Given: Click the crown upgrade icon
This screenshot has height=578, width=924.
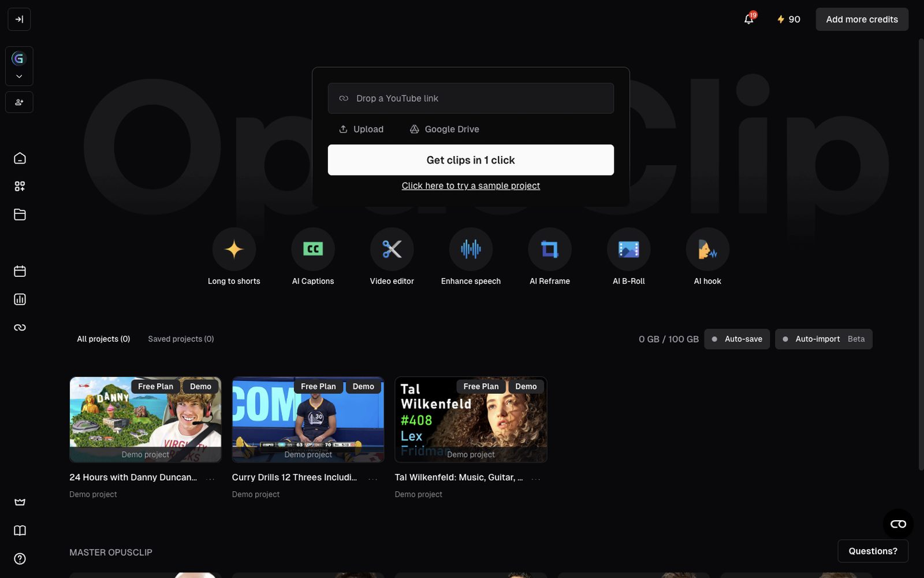Looking at the screenshot, I should 20,502.
